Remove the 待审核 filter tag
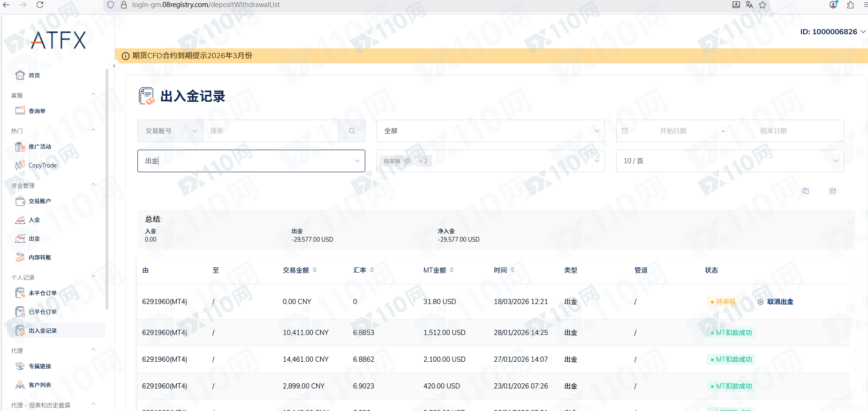Screen dimensions: 868x411 408,161
